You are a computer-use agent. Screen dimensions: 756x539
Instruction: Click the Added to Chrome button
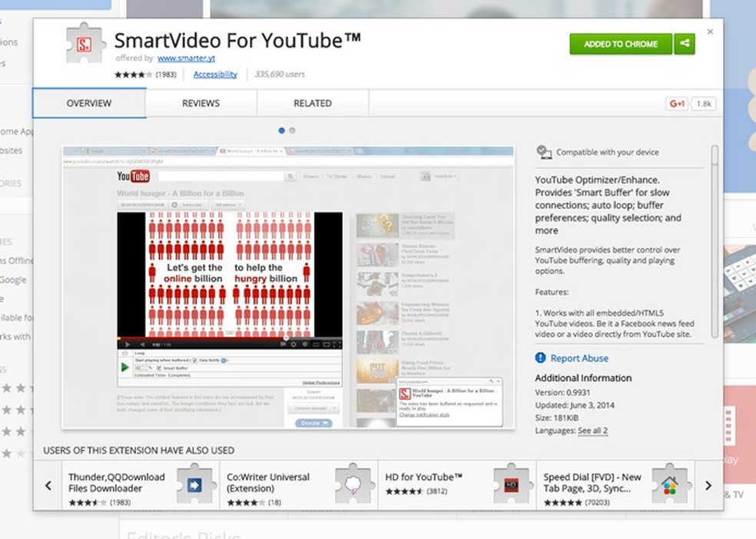621,44
